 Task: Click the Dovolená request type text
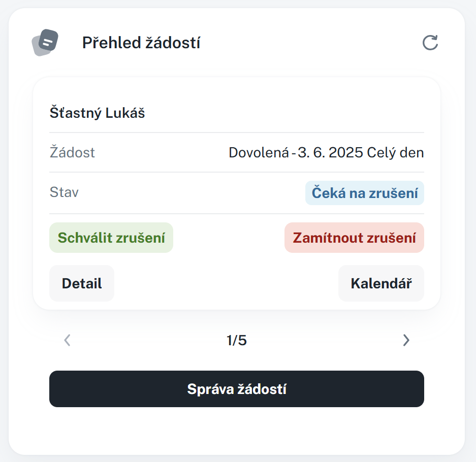(x=259, y=152)
